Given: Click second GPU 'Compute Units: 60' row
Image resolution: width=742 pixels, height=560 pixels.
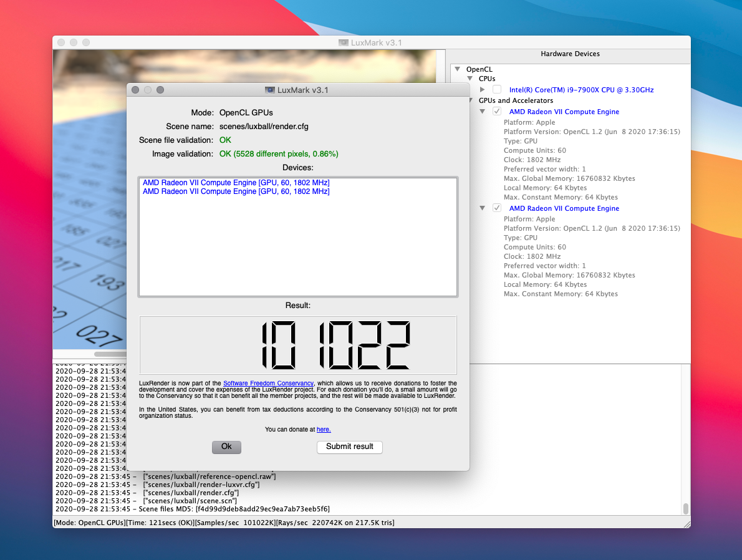Looking at the screenshot, I should click(535, 247).
